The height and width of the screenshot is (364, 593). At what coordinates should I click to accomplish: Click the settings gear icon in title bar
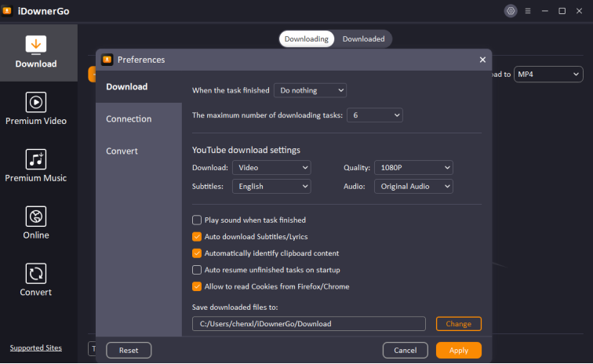tap(511, 11)
